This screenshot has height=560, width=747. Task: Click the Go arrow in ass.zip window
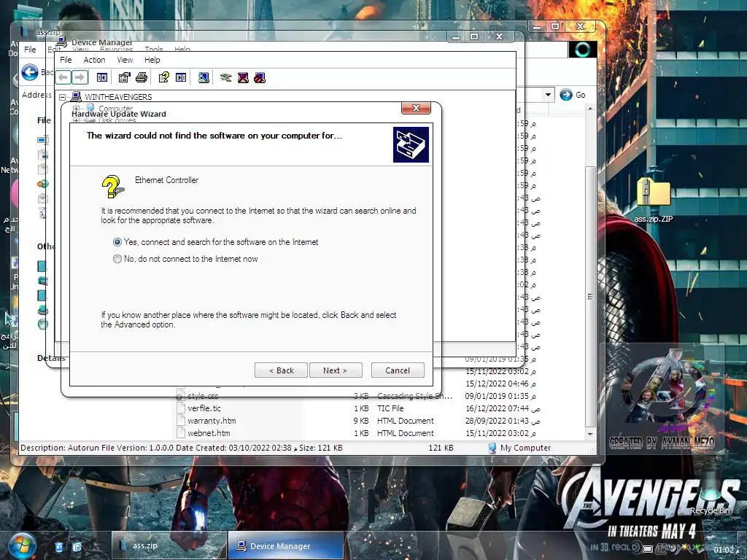pyautogui.click(x=566, y=95)
